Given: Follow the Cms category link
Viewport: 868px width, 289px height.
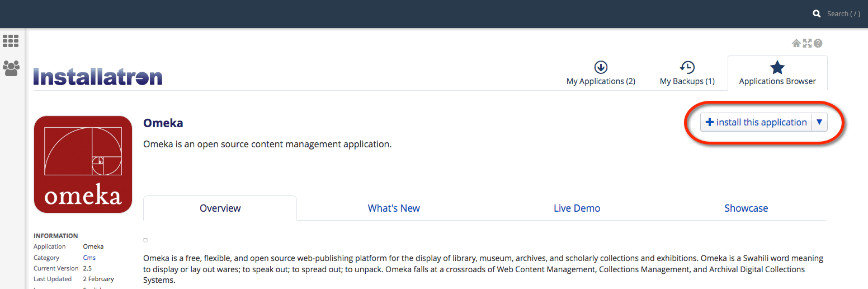Looking at the screenshot, I should (x=89, y=258).
